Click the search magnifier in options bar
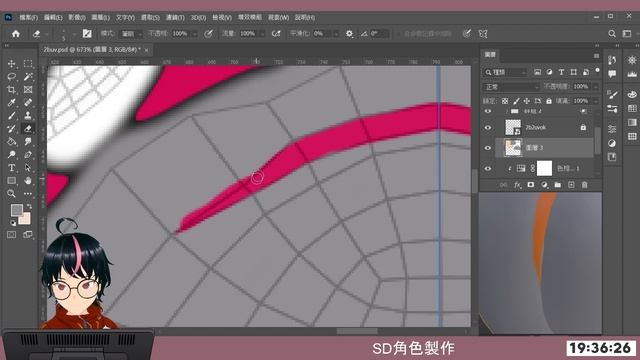The height and width of the screenshot is (360, 640). point(612,34)
